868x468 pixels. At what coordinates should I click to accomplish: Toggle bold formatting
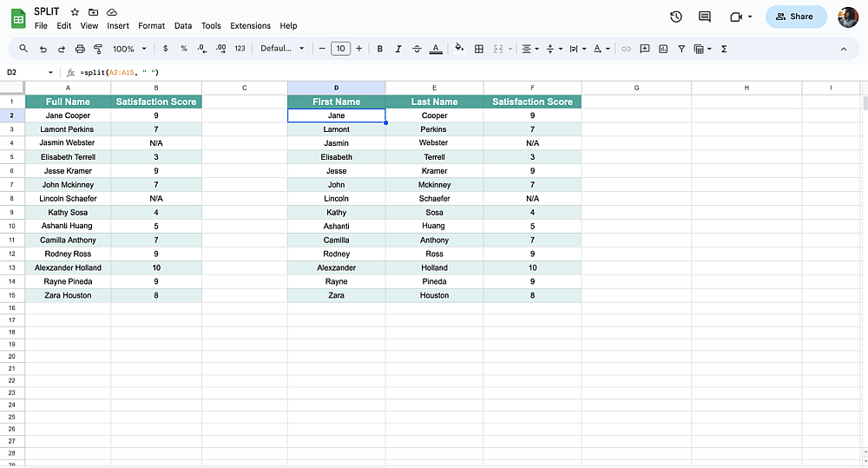coord(380,49)
